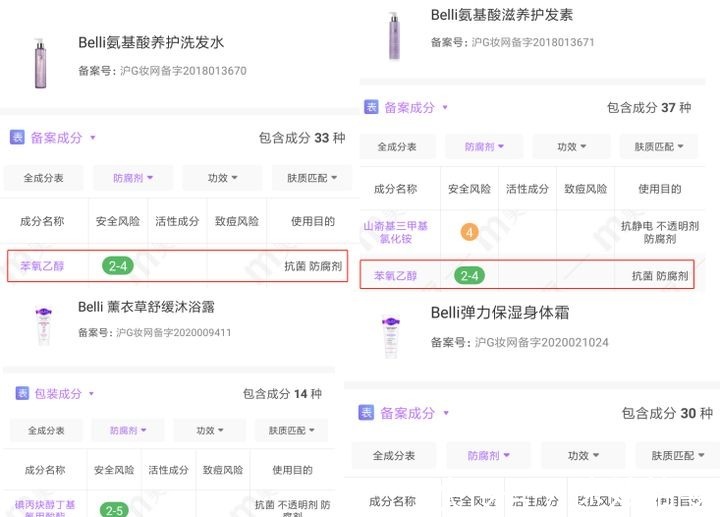Open Belli薰衣草舒缓沐浴露 product image

(44, 325)
